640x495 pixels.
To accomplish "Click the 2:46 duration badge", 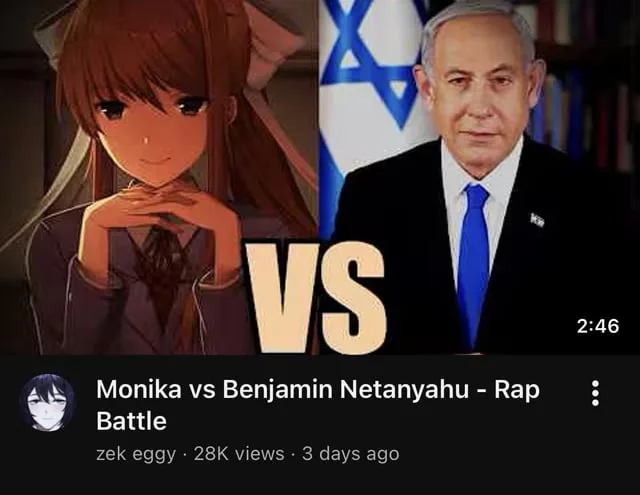I will tap(598, 326).
